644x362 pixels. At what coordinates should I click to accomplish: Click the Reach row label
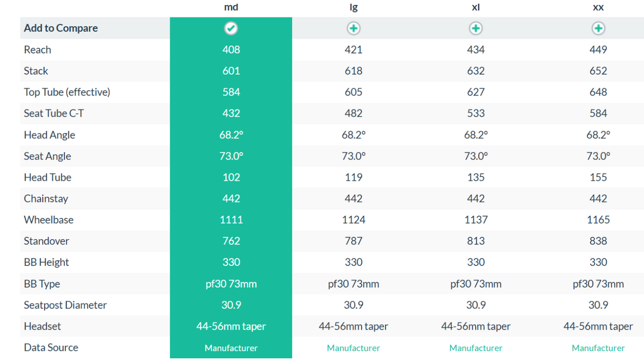(38, 50)
